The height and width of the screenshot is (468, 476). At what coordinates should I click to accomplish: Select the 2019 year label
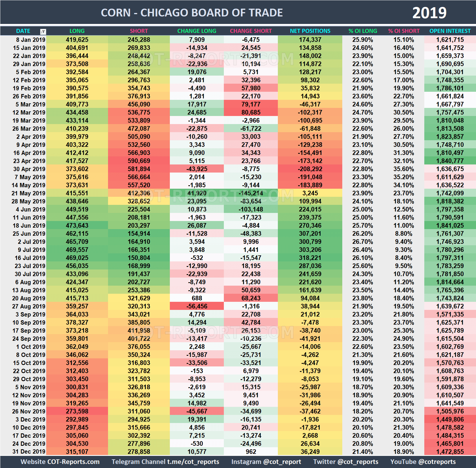point(429,12)
